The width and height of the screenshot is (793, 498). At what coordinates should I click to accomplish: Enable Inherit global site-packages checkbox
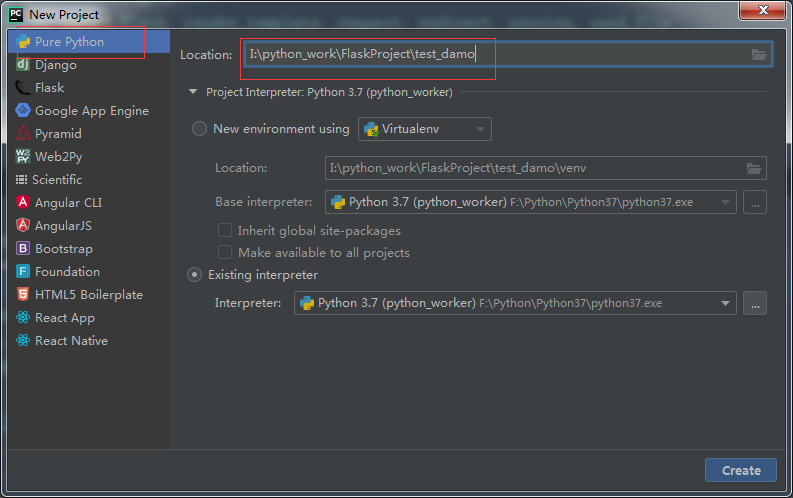pos(225,231)
